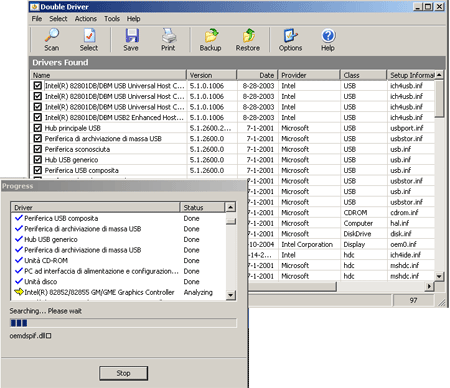The height and width of the screenshot is (388, 450).
Task: Click the Save floppy disk icon
Action: pyautogui.click(x=131, y=36)
